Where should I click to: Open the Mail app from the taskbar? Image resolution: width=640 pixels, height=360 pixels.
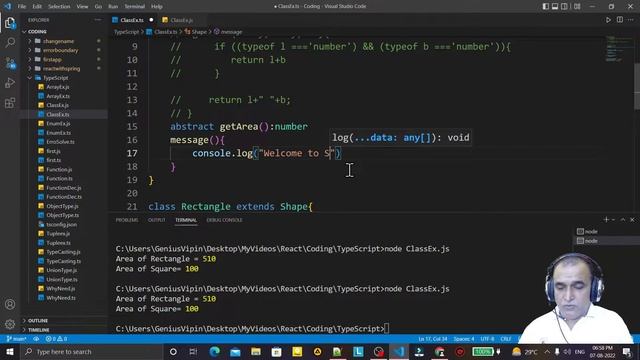point(236,351)
